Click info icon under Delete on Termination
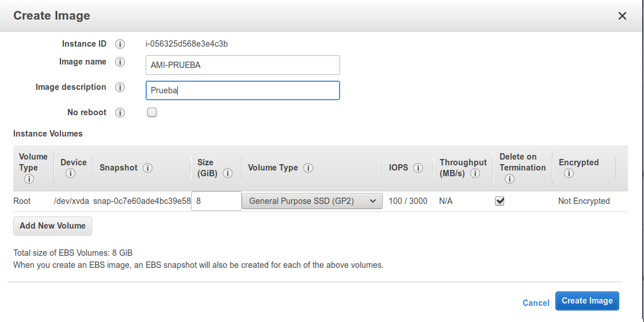The image size is (644, 322). click(x=509, y=179)
